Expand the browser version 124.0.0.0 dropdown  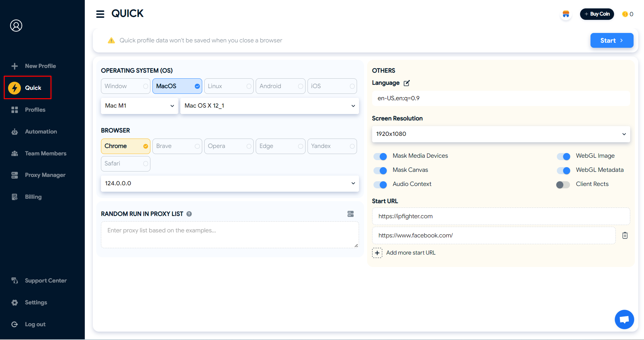tap(230, 184)
